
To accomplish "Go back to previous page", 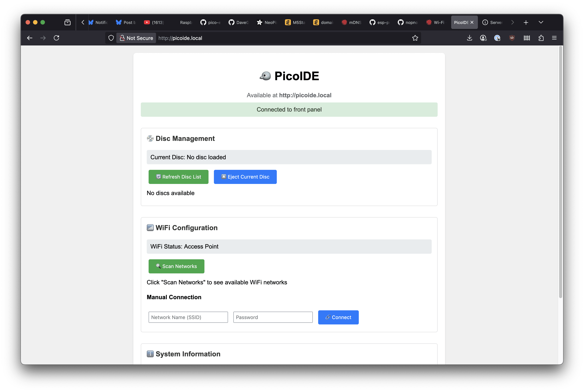I will (x=30, y=38).
